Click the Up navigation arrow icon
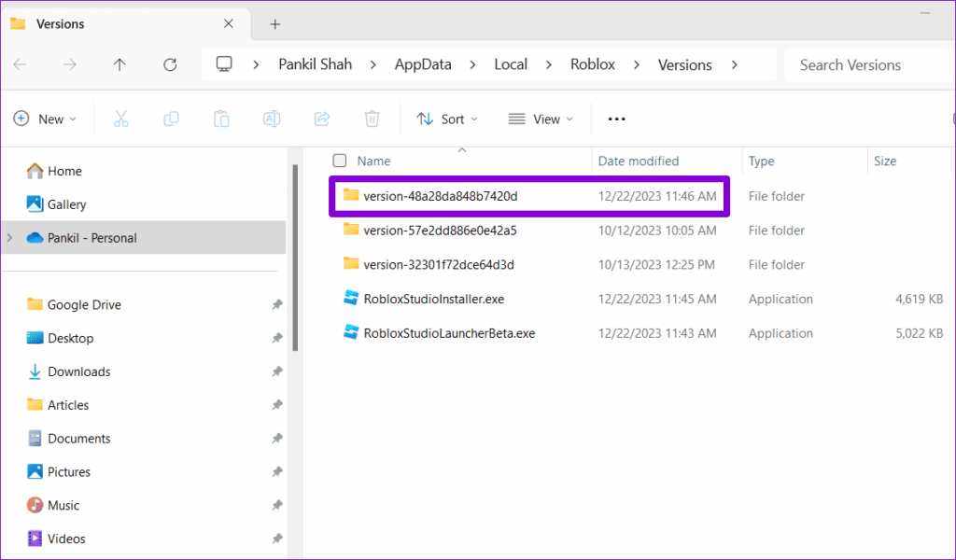This screenshot has width=956, height=560. point(119,63)
